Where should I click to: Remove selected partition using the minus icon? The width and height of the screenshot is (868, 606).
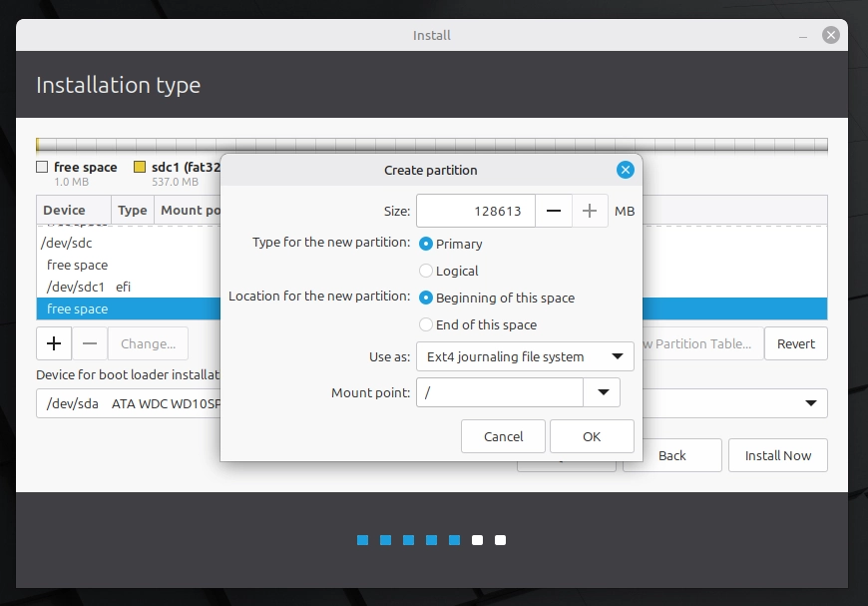point(90,342)
